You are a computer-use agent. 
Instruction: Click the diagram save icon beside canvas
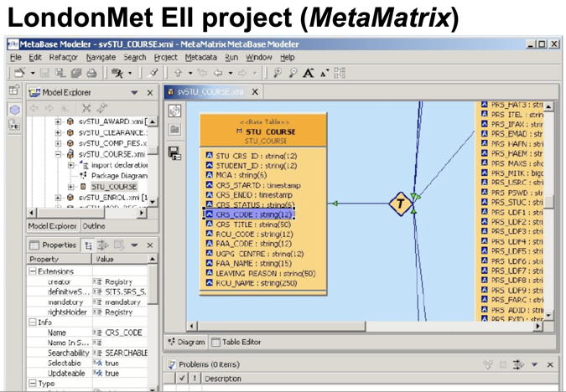[x=174, y=152]
